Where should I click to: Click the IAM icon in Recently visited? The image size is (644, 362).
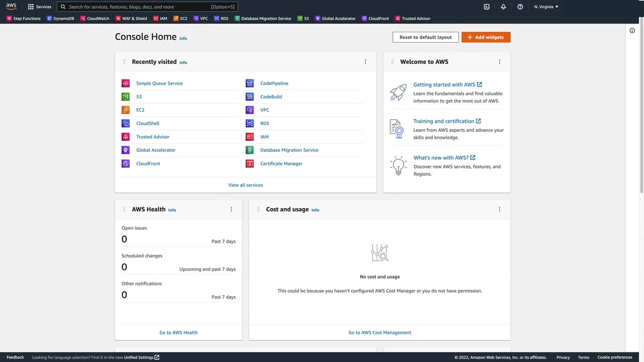click(x=250, y=137)
